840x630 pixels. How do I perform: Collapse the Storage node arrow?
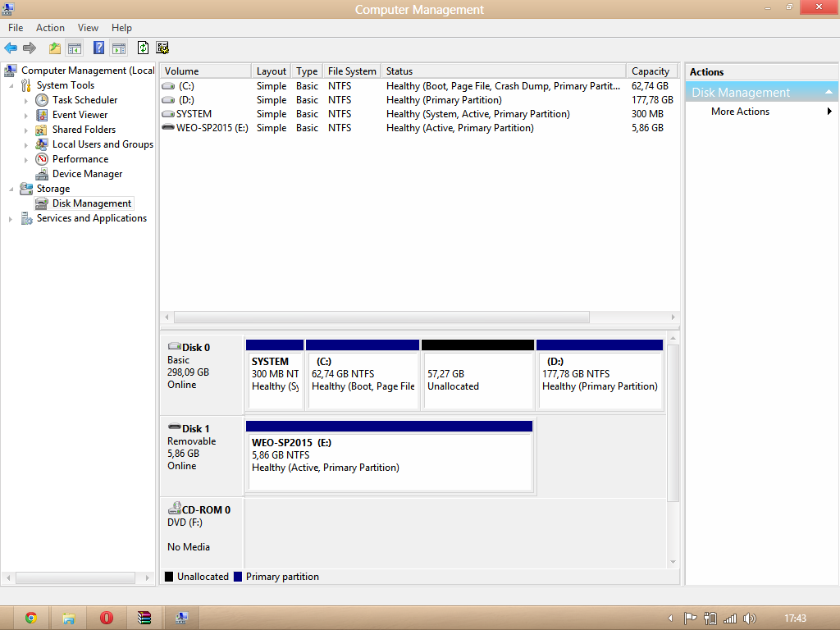(11, 189)
